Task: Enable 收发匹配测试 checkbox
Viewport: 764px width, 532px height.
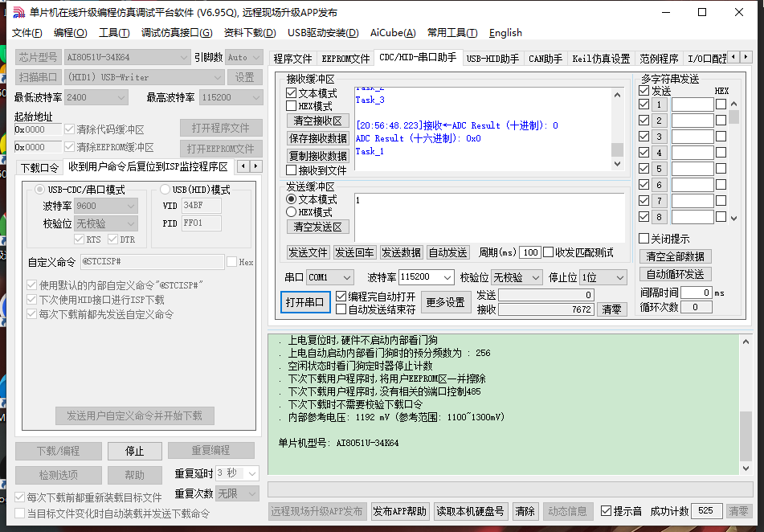Action: [548, 252]
